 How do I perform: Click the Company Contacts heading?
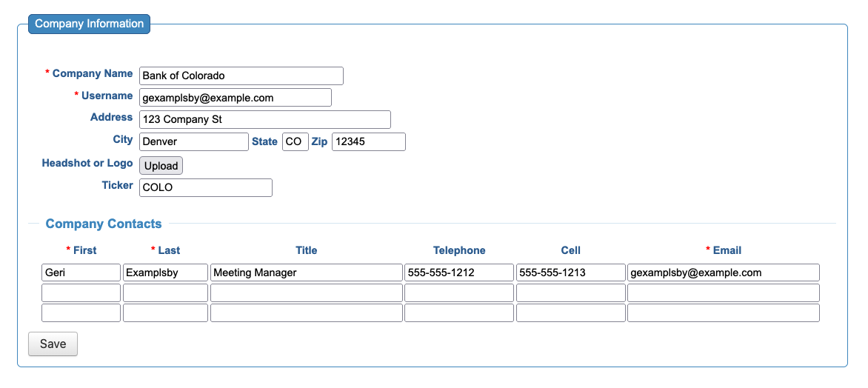tap(104, 224)
